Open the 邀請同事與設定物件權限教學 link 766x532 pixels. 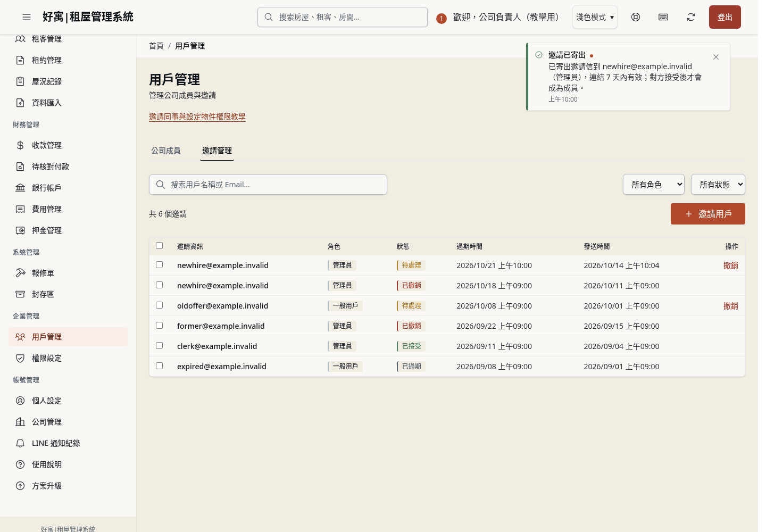pos(197,117)
